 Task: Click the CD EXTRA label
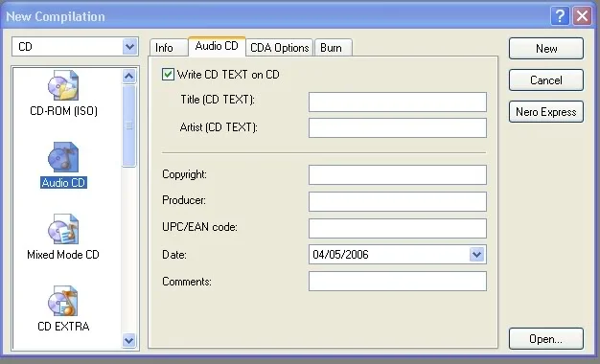pos(63,327)
